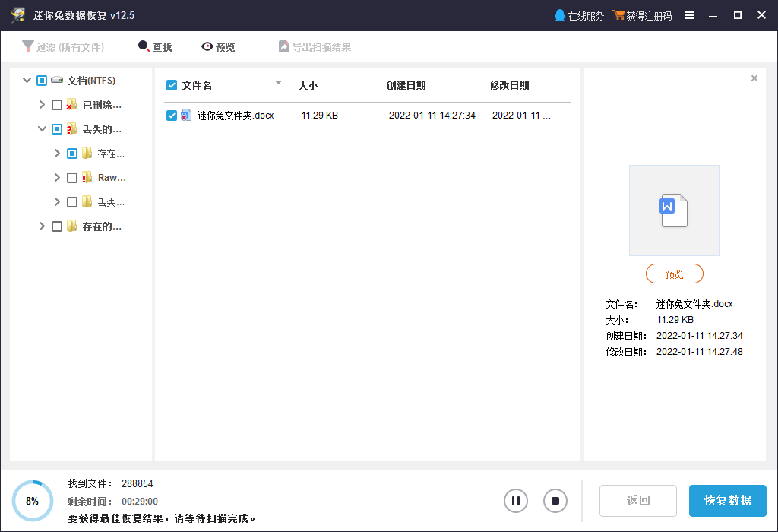
Task: Pause the scan
Action: click(516, 501)
